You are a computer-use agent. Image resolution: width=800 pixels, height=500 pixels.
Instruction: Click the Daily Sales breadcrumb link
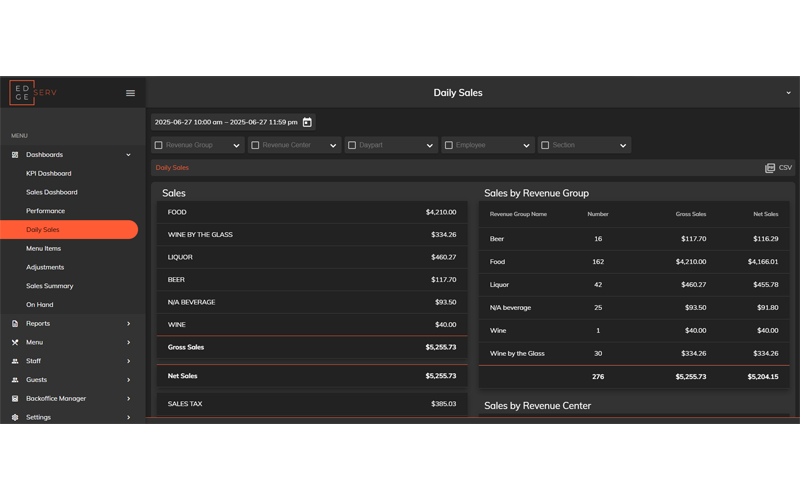click(172, 168)
